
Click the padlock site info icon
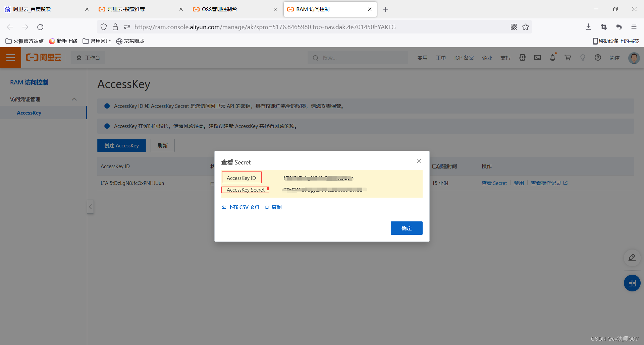click(x=115, y=27)
